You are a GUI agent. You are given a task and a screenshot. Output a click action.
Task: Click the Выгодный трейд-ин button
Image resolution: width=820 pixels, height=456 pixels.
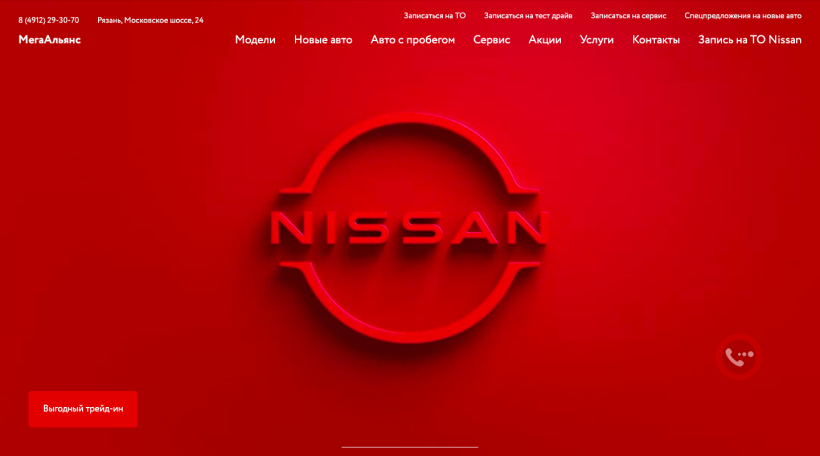click(83, 409)
